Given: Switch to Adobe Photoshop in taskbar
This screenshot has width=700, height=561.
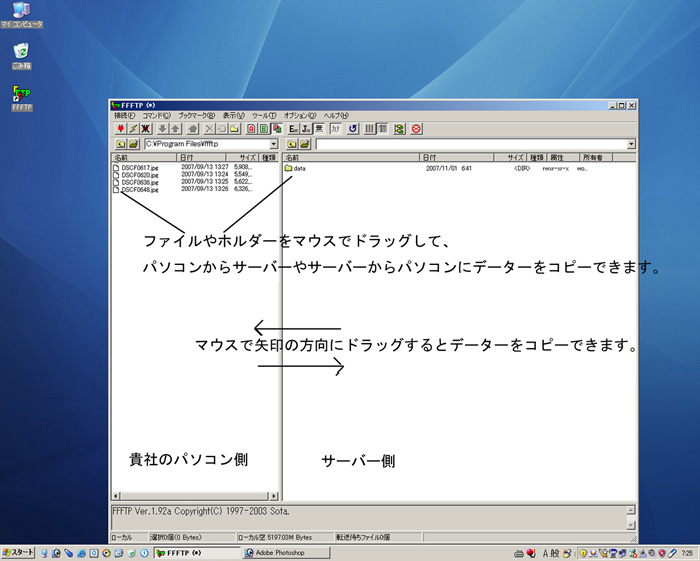Looking at the screenshot, I should click(x=286, y=553).
